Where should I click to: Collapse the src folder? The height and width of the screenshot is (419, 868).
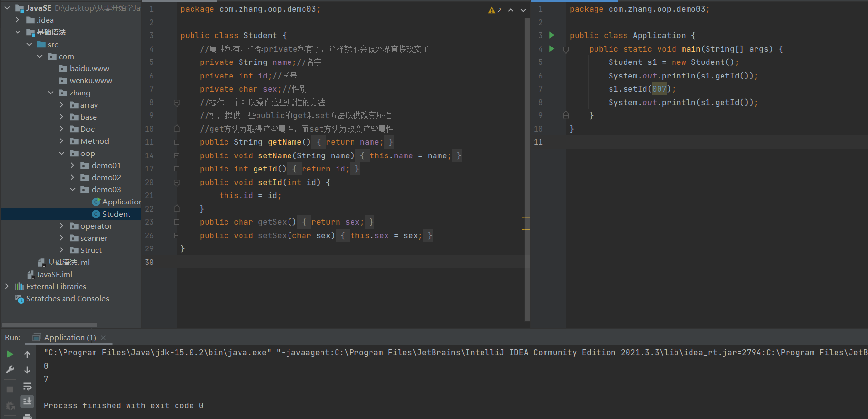(29, 44)
